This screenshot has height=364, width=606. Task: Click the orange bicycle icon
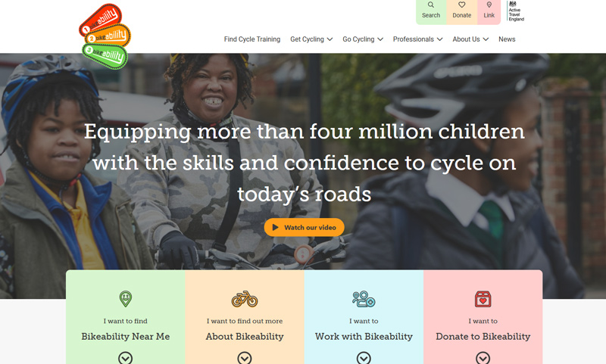[244, 299]
